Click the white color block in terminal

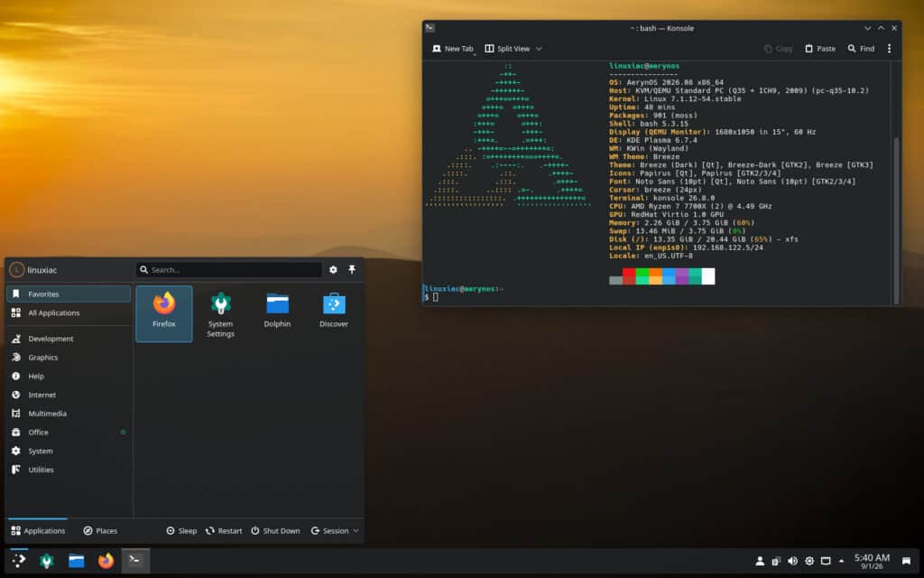coord(708,276)
